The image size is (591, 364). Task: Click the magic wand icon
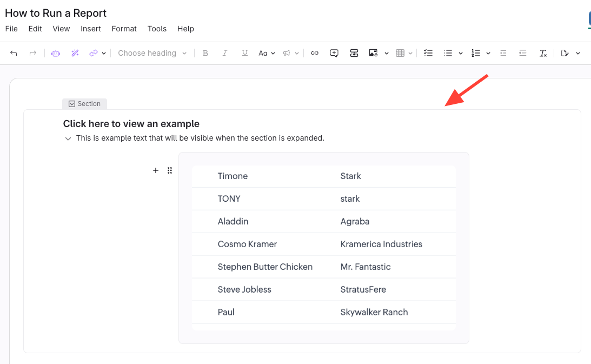coord(75,53)
